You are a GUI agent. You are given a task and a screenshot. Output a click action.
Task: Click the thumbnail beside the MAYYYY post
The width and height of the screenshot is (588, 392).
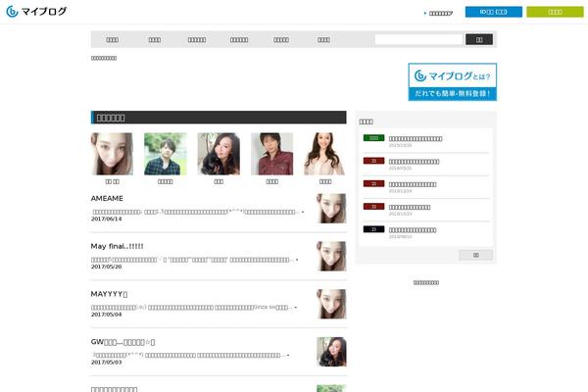pos(331,304)
